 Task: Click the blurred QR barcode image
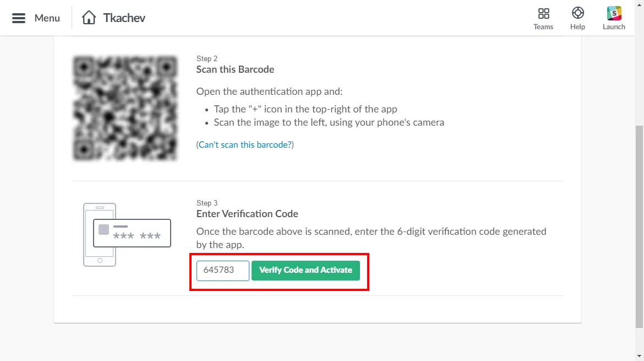tap(125, 108)
